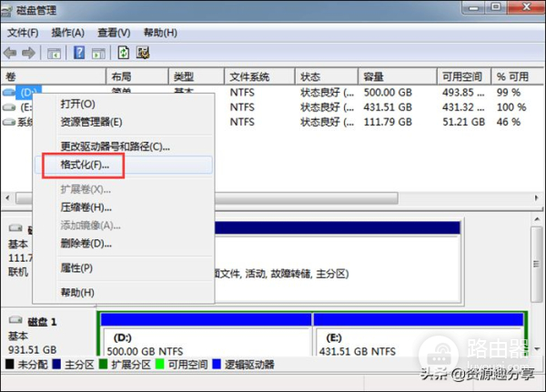Open the 文件(F) menu

pos(23,33)
